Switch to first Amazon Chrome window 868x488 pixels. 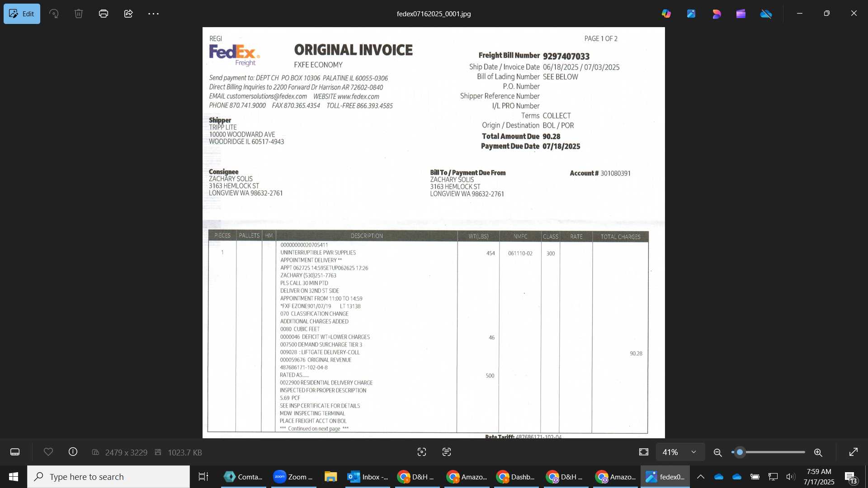click(x=467, y=477)
